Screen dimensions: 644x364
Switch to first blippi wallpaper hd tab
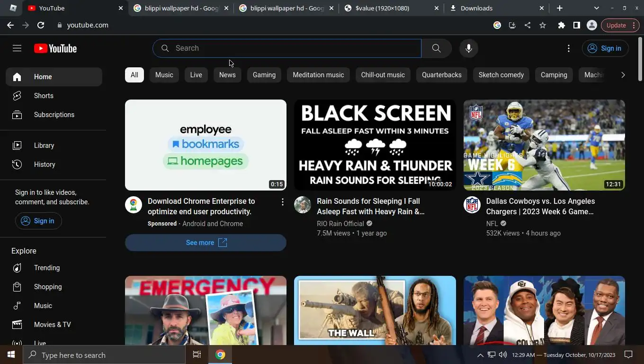tap(180, 8)
